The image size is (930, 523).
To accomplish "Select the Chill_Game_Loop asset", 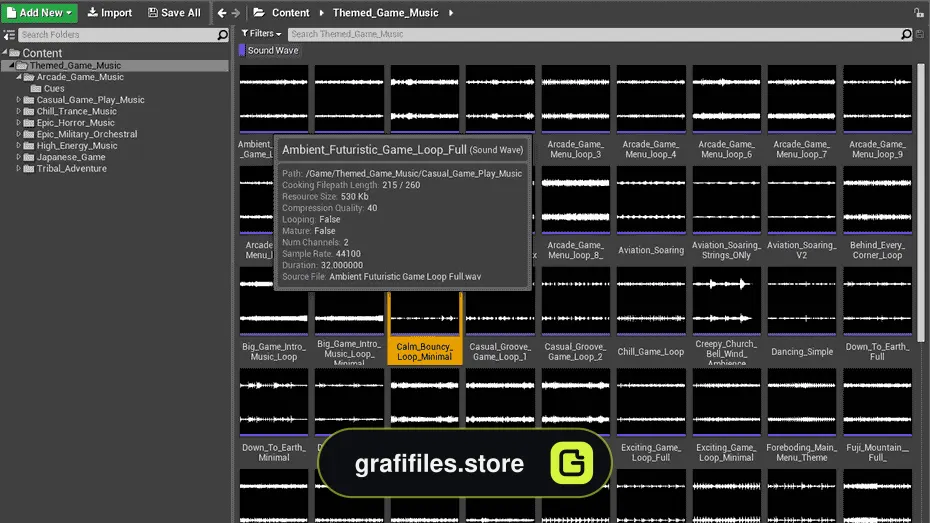I will (651, 315).
